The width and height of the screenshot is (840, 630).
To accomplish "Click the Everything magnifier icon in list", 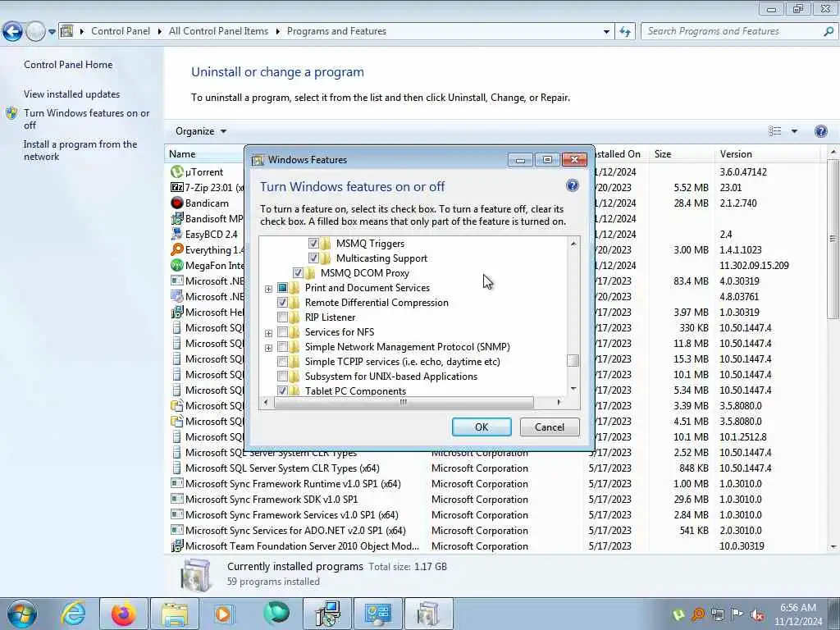I will tap(177, 249).
